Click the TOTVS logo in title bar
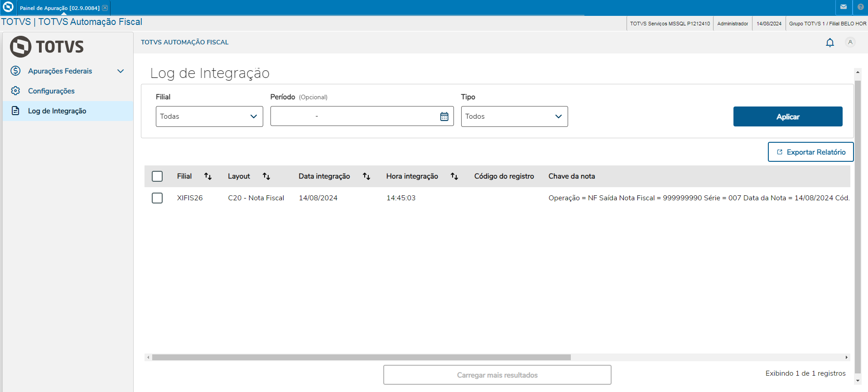868x392 pixels. click(x=8, y=7)
